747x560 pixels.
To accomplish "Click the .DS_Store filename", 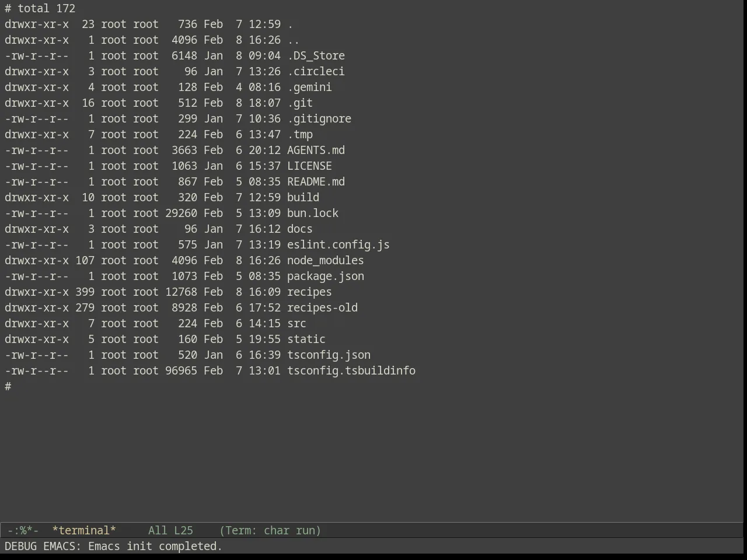I will coord(316,55).
